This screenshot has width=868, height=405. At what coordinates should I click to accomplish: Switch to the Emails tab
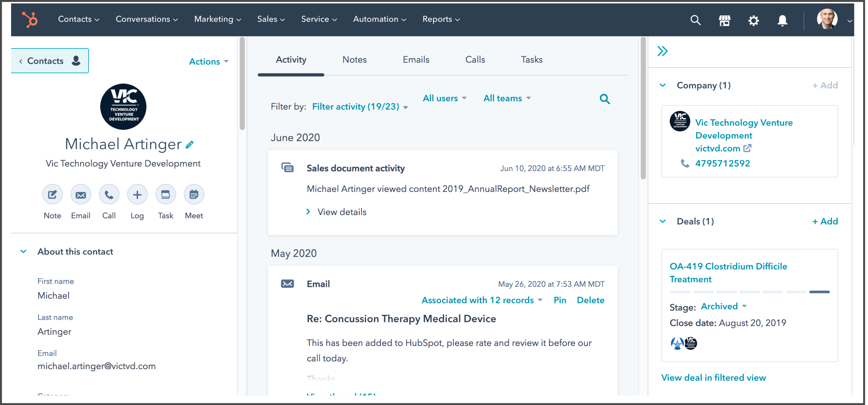(416, 60)
